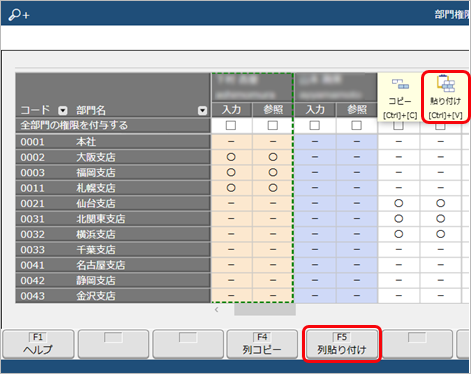Select the 0002 大阪支店 row
Image resolution: width=471 pixels, height=374 pixels.
pos(113,157)
